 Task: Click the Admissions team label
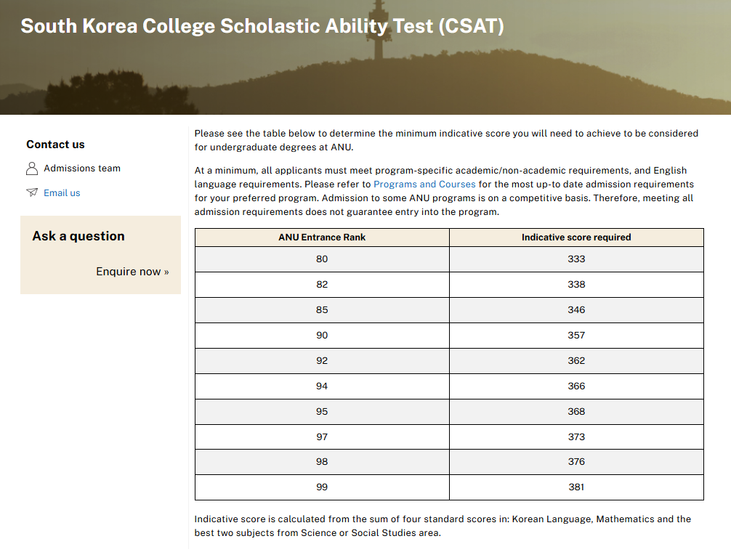pos(82,169)
